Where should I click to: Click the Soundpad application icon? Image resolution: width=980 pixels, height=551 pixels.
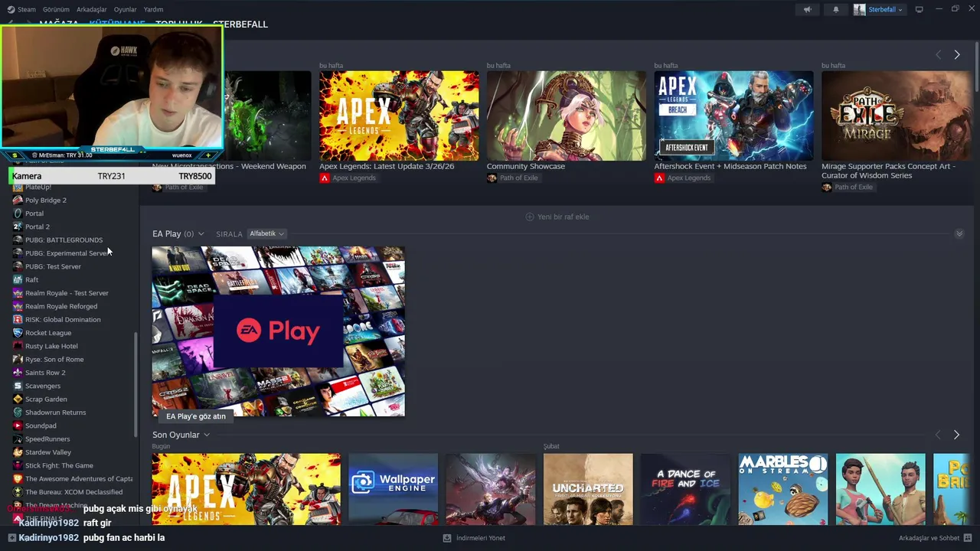coord(18,425)
